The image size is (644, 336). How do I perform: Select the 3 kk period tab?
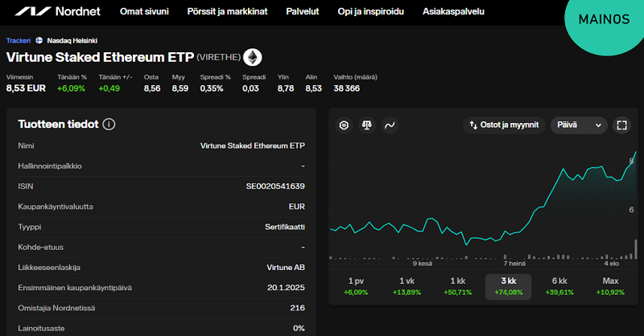tap(509, 286)
